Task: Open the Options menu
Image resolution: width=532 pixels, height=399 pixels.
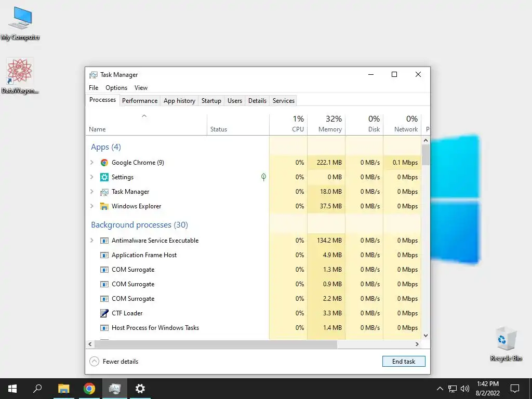Action: pos(116,88)
